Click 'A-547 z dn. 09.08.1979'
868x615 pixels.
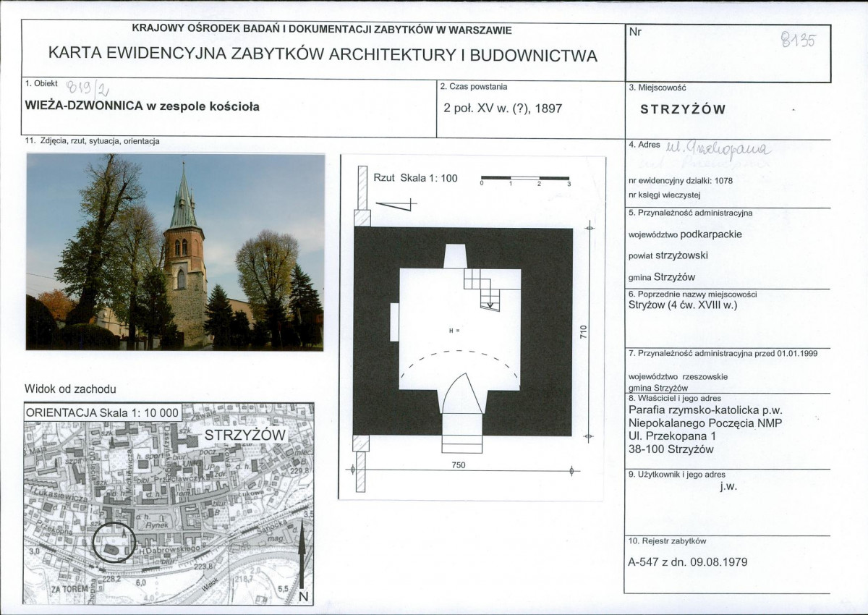pos(688,561)
